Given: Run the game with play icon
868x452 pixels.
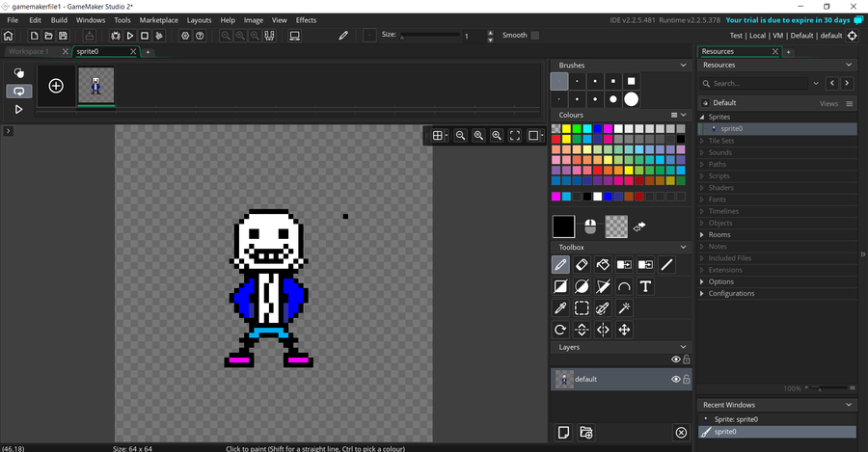Looking at the screenshot, I should click(130, 36).
